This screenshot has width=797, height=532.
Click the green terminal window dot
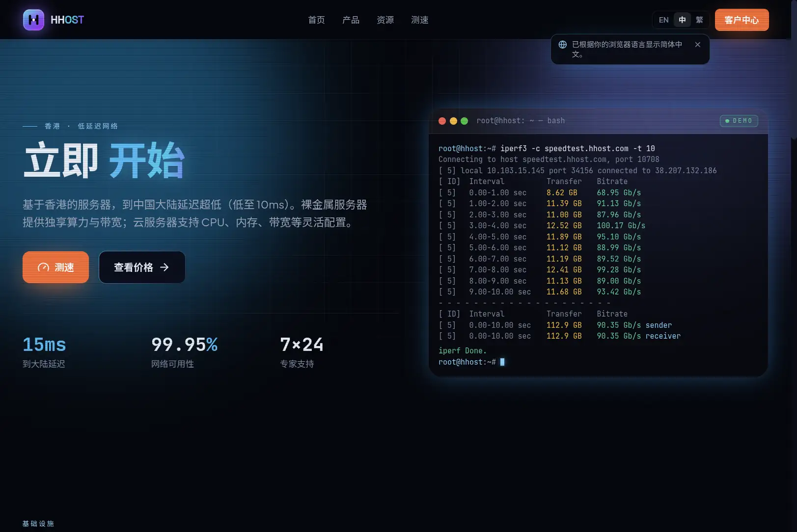(x=464, y=121)
